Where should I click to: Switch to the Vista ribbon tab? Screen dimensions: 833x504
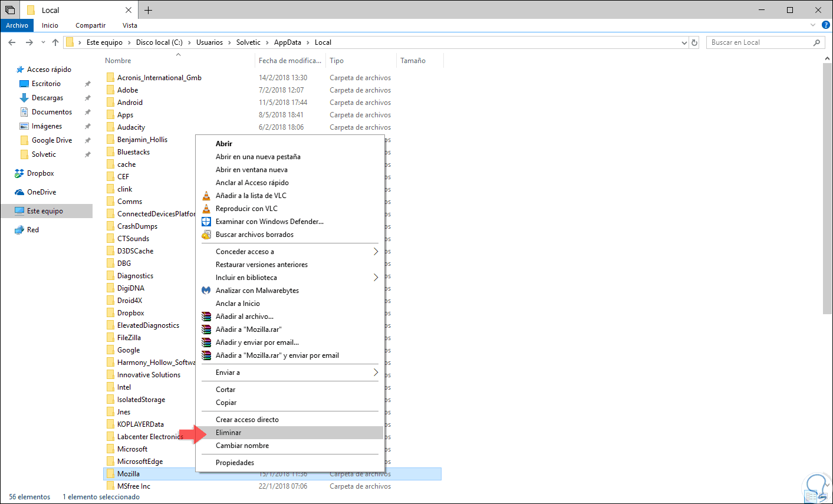(130, 25)
